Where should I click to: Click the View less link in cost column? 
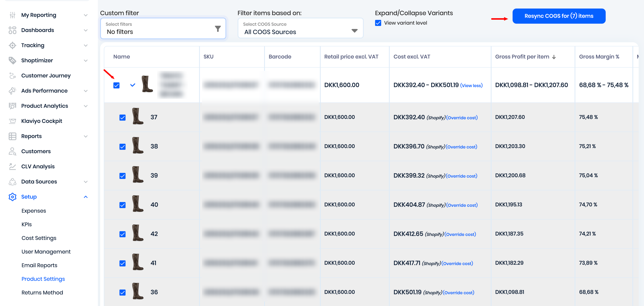click(471, 85)
